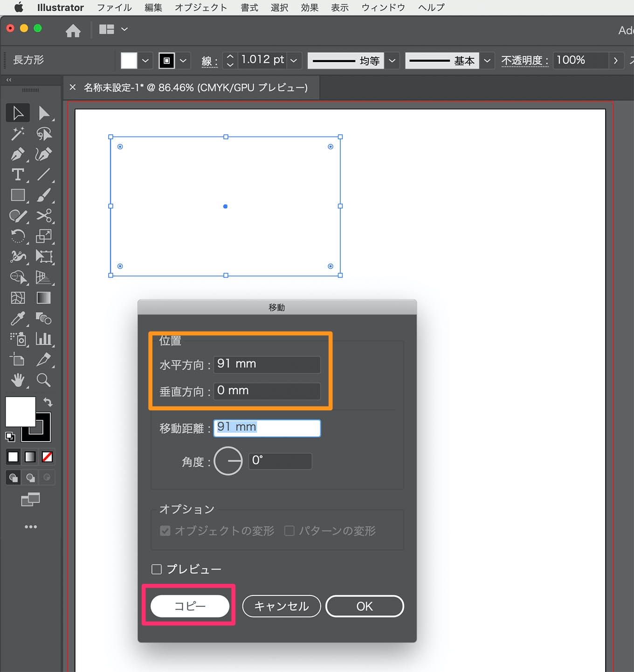Open Edit Toolbar three-dots menu

coord(31,527)
